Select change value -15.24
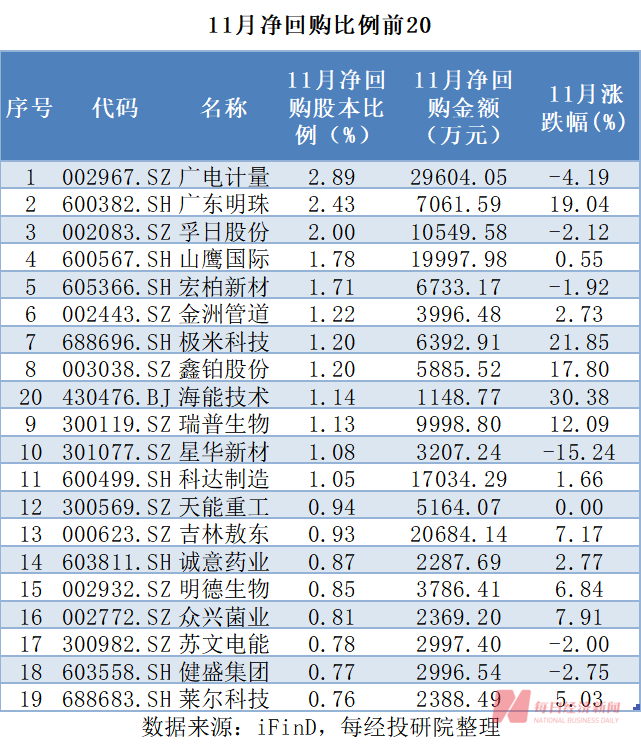The width and height of the screenshot is (641, 749). [x=579, y=452]
